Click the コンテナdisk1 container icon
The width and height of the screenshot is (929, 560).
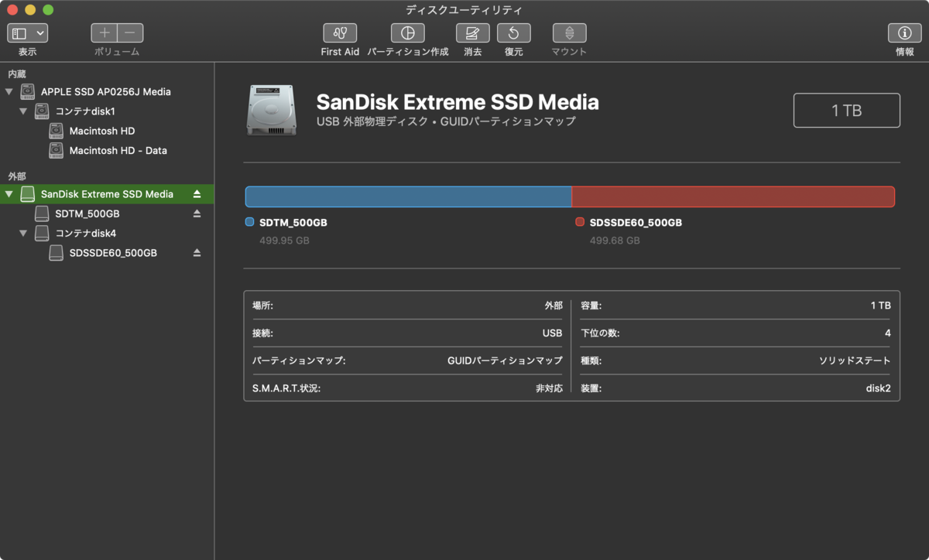42,111
